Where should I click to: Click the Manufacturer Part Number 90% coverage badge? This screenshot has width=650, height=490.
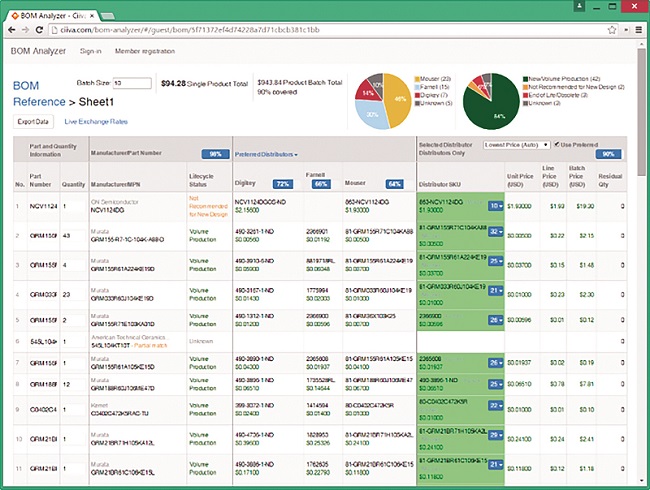pyautogui.click(x=215, y=154)
